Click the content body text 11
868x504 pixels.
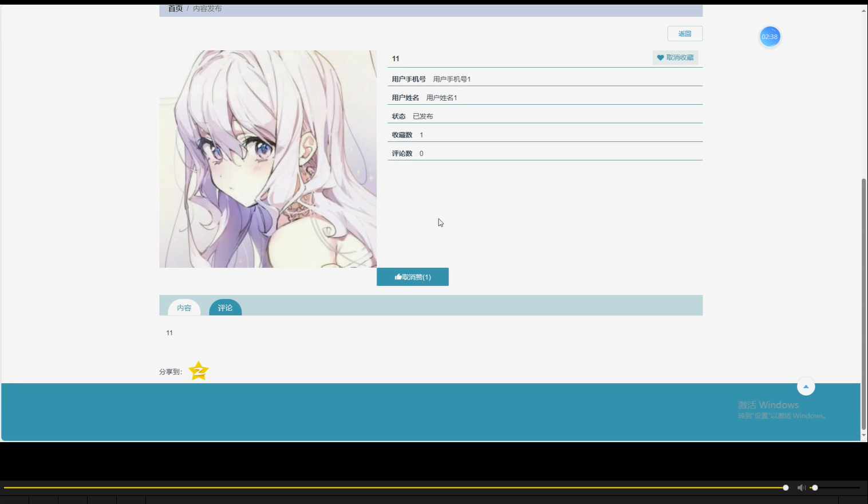pos(169,333)
